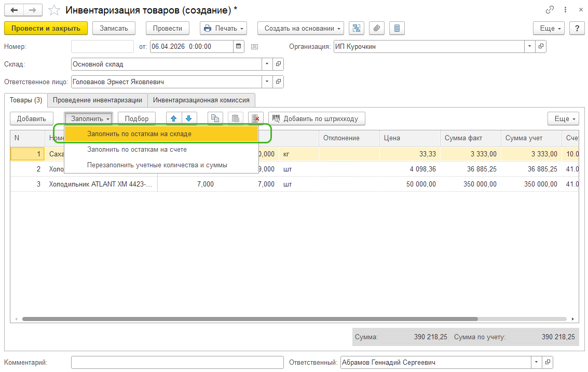Move the row down with arrow
The height and width of the screenshot is (372, 588).
point(189,118)
